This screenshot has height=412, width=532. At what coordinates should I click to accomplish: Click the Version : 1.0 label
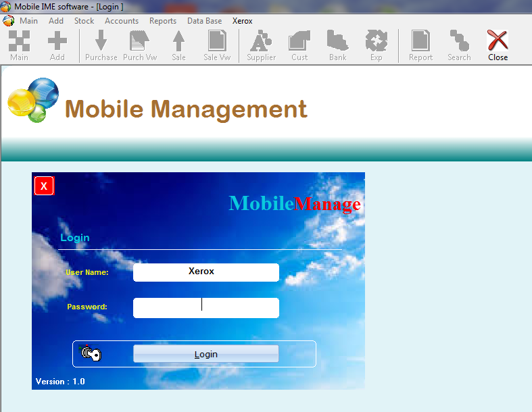coord(60,382)
